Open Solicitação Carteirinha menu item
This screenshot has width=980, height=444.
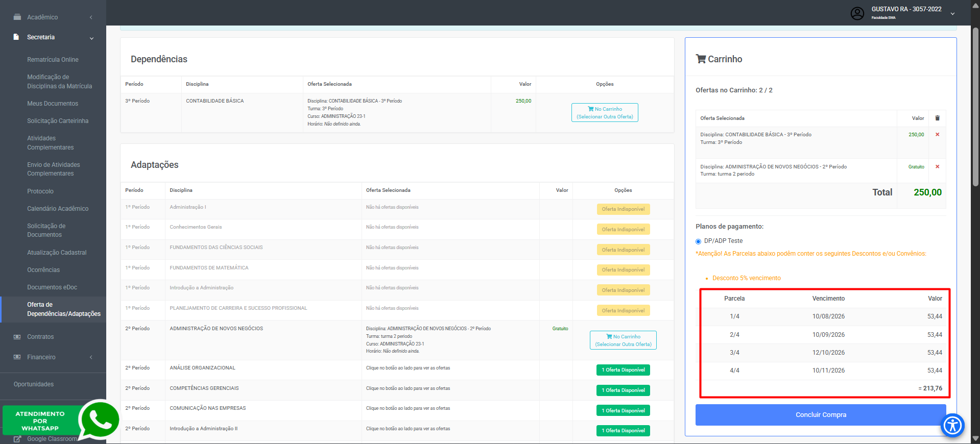pos(58,121)
